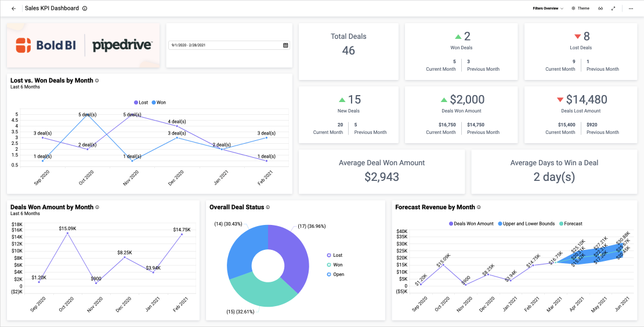Toggle Won series in line chart legend
The image size is (644, 327).
(x=158, y=103)
